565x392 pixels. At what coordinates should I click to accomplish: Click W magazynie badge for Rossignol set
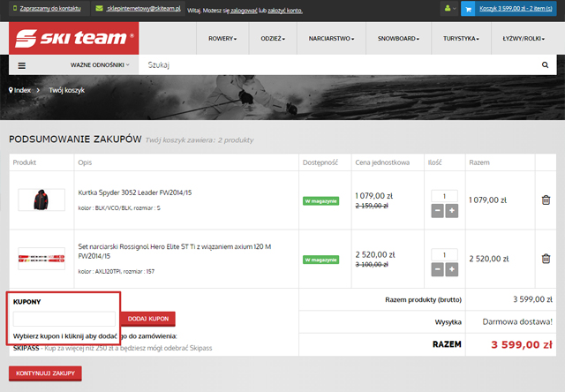pos(320,260)
